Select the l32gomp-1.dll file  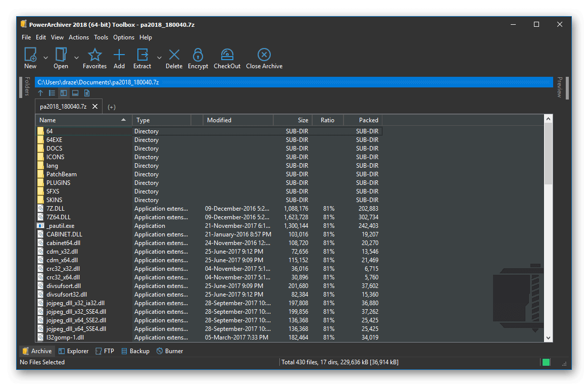pos(65,337)
